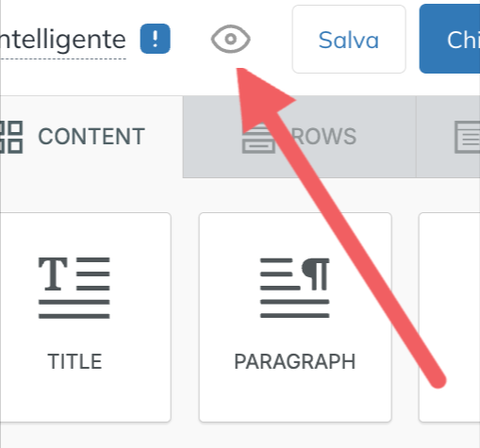
Task: Select the TITLE content block
Action: (x=86, y=317)
